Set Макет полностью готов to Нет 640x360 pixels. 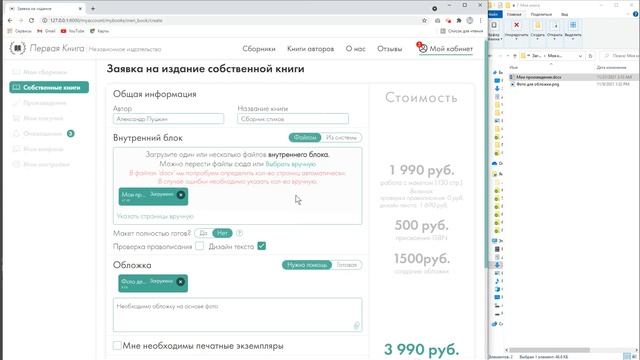pos(222,233)
